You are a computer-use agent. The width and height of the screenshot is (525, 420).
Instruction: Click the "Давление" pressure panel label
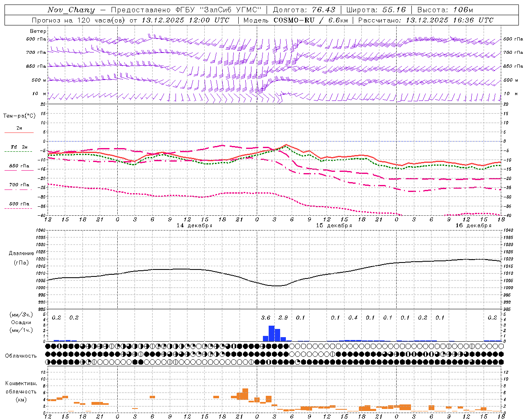pyautogui.click(x=21, y=253)
